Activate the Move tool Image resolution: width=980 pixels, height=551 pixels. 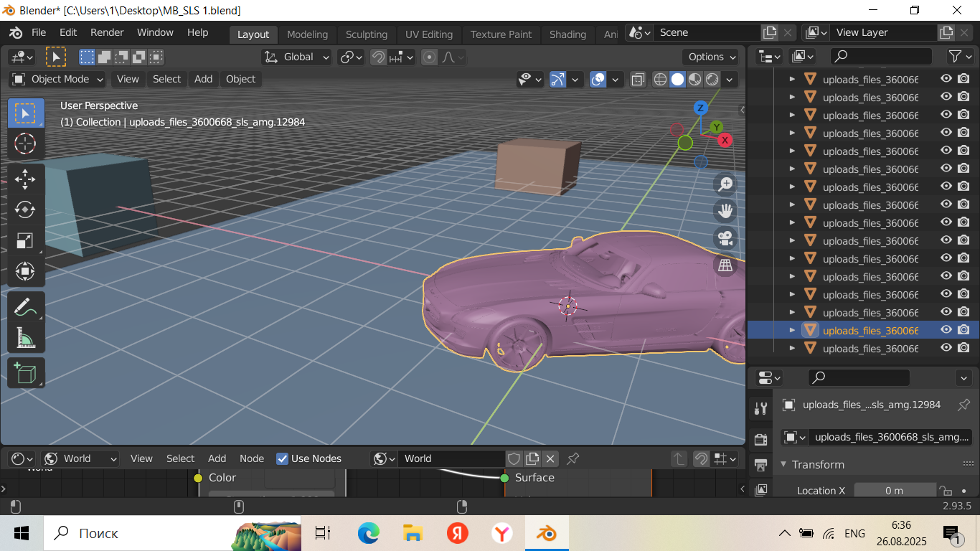(x=25, y=178)
